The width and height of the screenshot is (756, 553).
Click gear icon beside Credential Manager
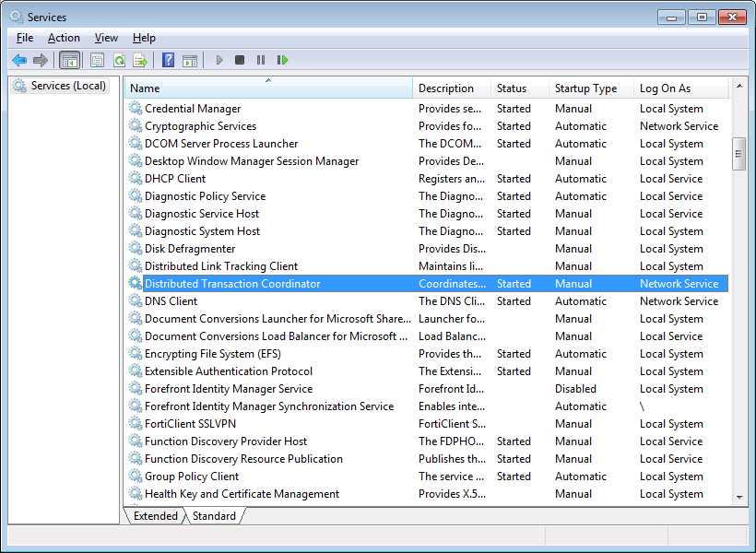coord(136,109)
